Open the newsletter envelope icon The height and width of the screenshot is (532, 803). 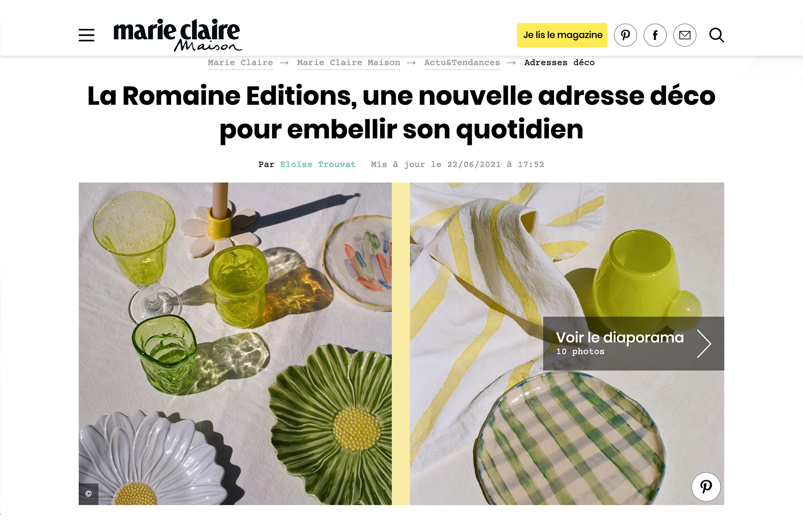pyautogui.click(x=685, y=35)
